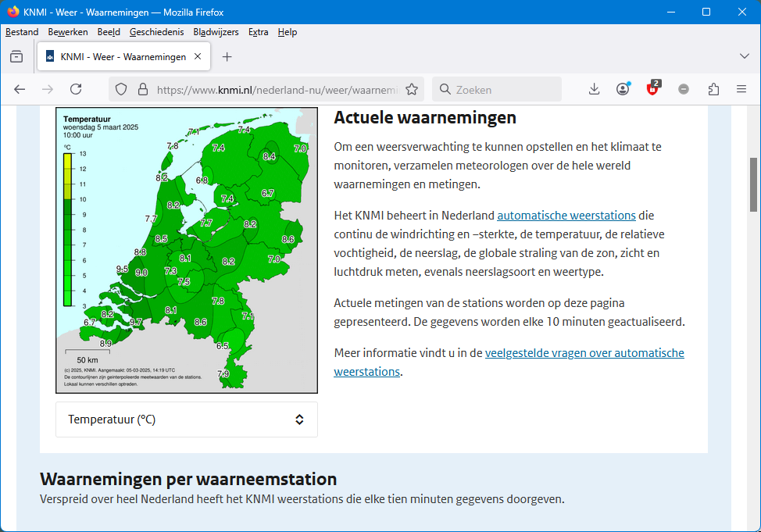The width and height of the screenshot is (761, 532).
Task: Open the veelgestelde vragen link
Action: click(584, 352)
